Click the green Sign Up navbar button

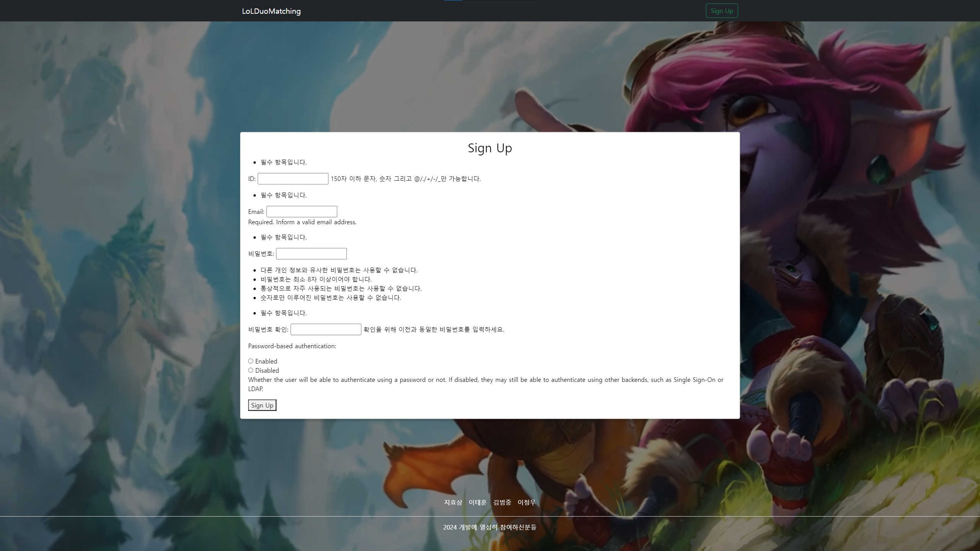point(722,11)
